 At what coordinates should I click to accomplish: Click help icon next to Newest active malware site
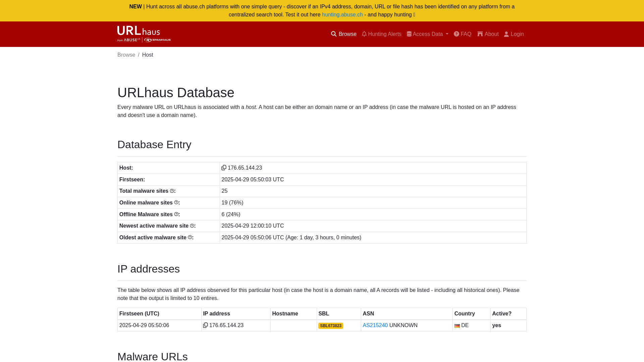(192, 226)
